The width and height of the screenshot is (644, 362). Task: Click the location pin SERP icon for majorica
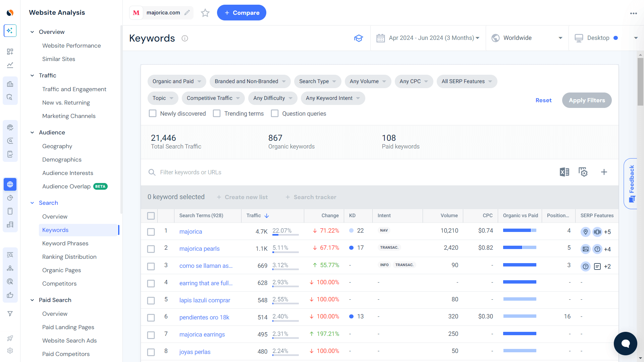pyautogui.click(x=585, y=232)
